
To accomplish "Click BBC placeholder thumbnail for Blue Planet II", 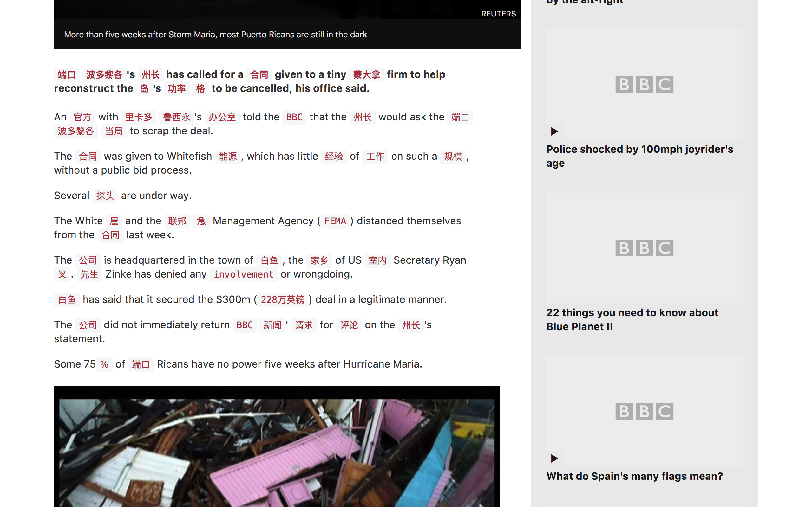I will pyautogui.click(x=644, y=248).
